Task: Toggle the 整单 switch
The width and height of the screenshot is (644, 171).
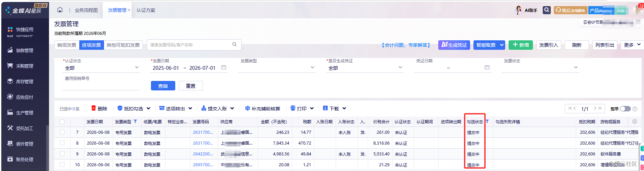Action: pos(625,109)
